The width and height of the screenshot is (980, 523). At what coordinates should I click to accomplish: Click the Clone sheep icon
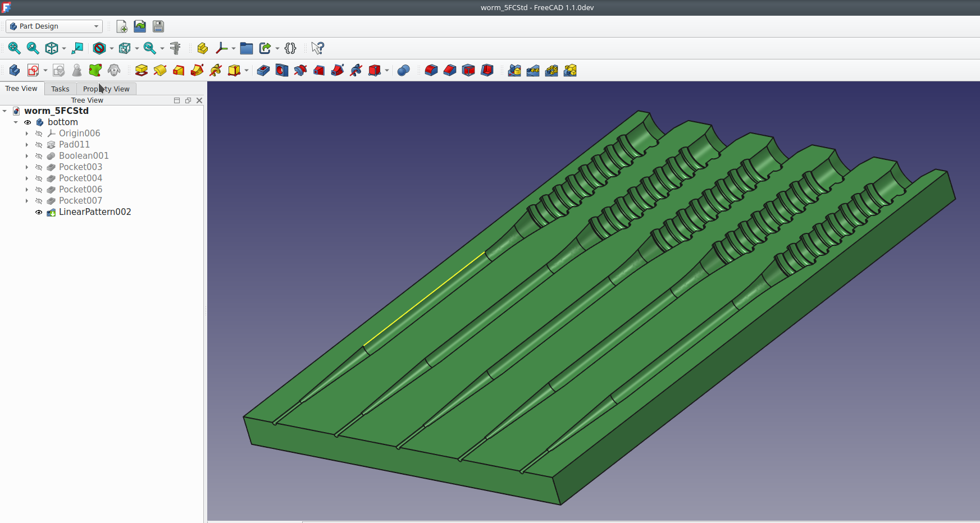click(x=114, y=70)
